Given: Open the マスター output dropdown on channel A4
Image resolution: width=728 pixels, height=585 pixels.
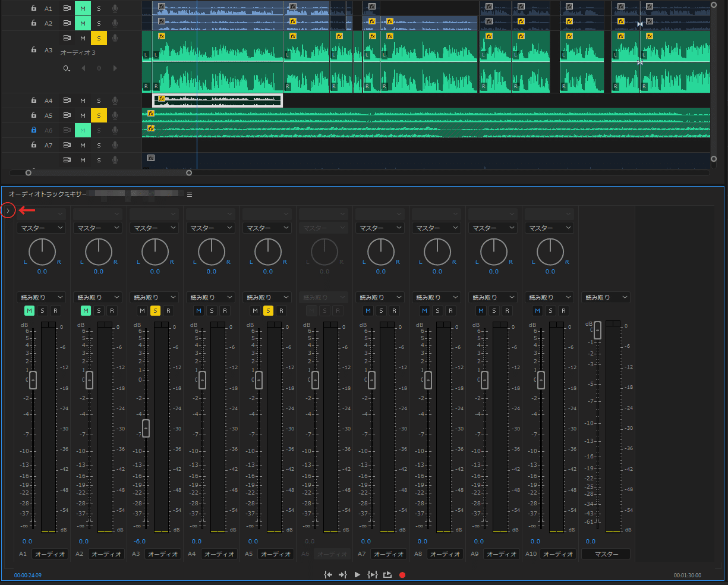Looking at the screenshot, I should pyautogui.click(x=211, y=228).
